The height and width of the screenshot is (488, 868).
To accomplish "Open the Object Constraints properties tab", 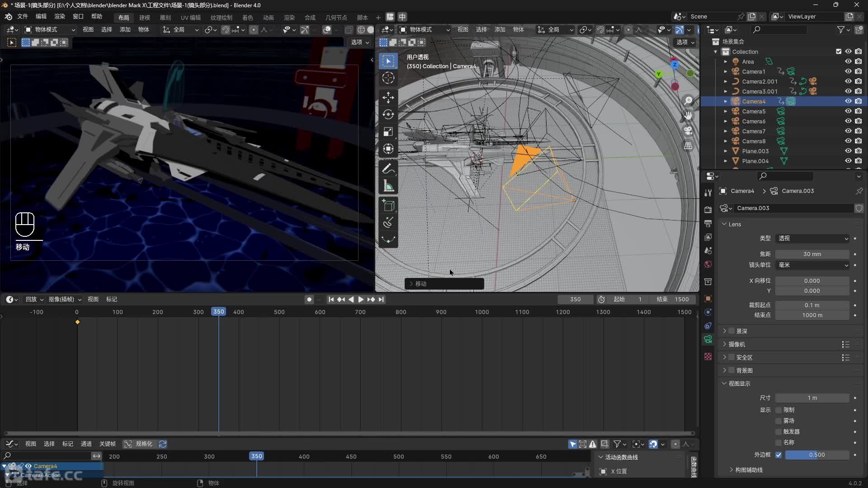I will (708, 326).
